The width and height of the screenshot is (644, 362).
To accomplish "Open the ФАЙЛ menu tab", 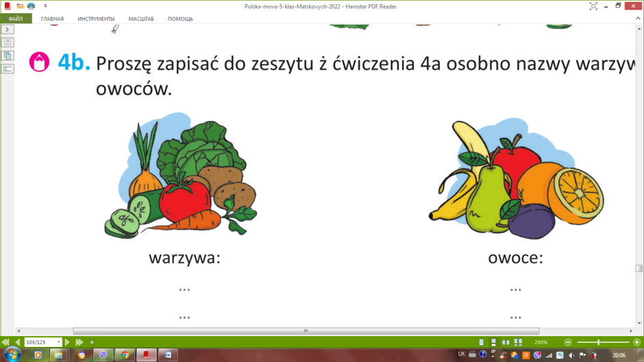I will (16, 19).
